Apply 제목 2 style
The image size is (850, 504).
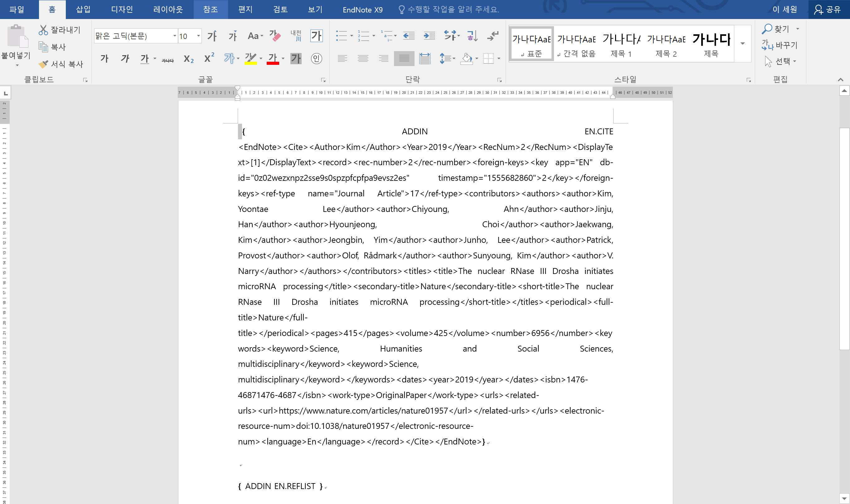666,43
